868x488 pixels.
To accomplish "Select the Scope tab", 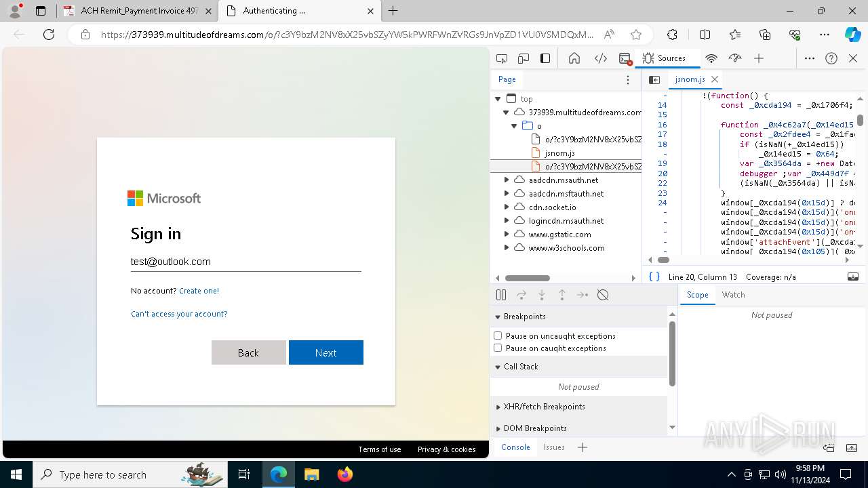I will pos(697,295).
